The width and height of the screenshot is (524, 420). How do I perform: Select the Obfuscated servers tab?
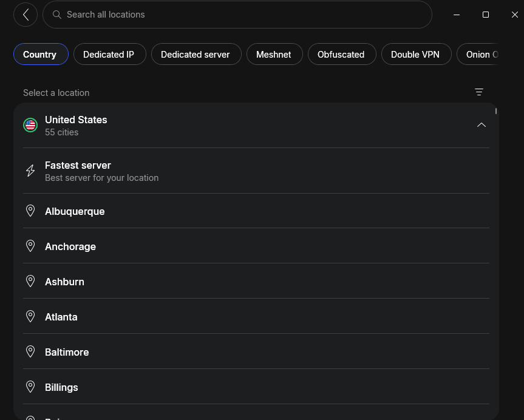342,54
